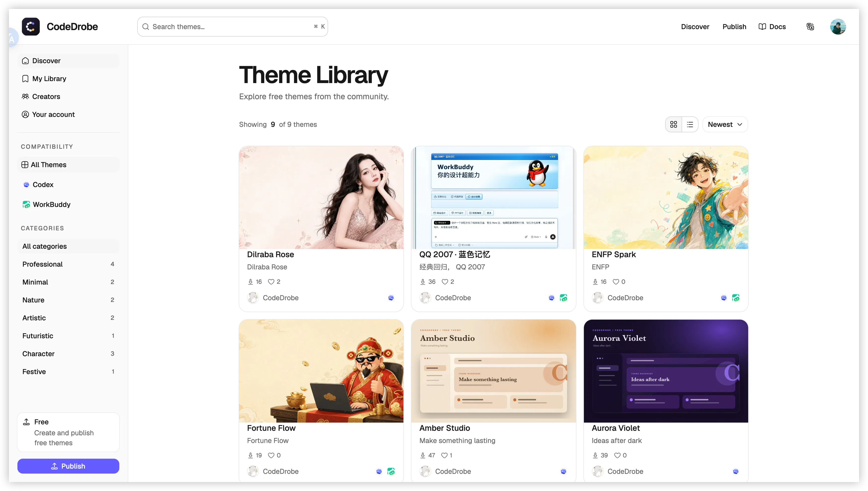The height and width of the screenshot is (491, 868).
Task: Like the ENFP Spark theme heart icon
Action: 616,282
